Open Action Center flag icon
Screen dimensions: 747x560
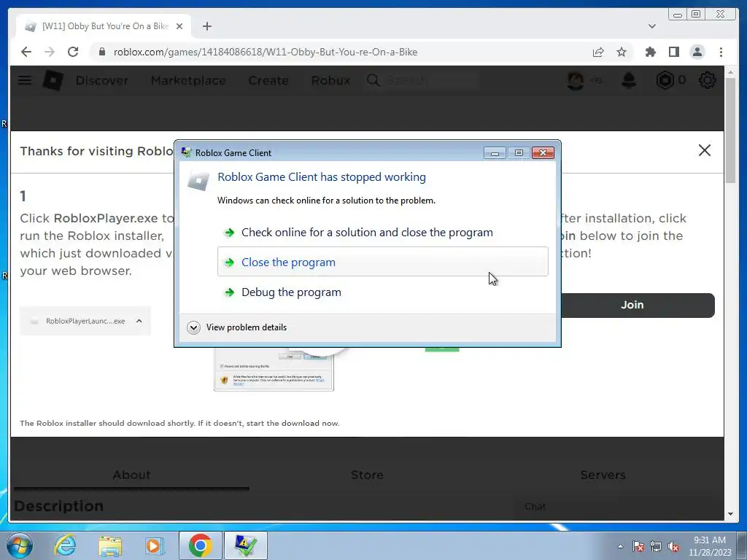(x=638, y=546)
